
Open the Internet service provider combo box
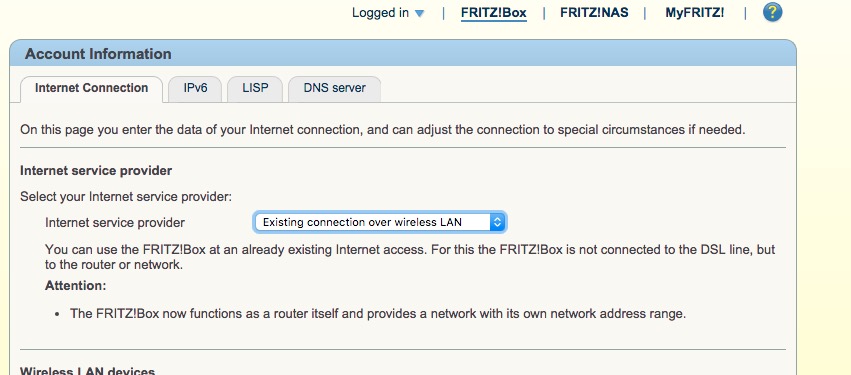(380, 222)
